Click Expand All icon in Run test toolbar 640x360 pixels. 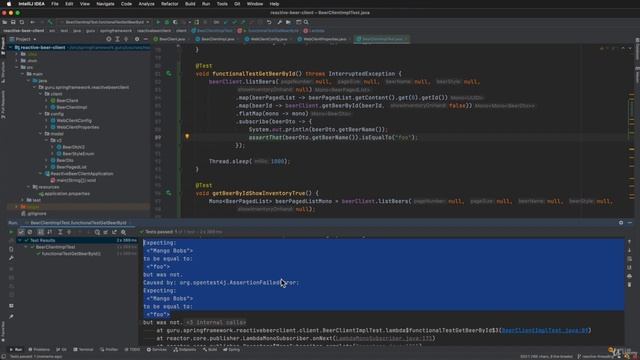(x=60, y=232)
